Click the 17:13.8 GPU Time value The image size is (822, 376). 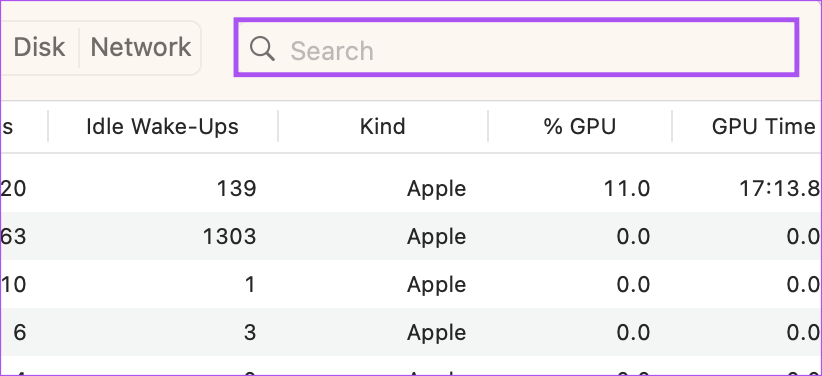[x=780, y=188]
